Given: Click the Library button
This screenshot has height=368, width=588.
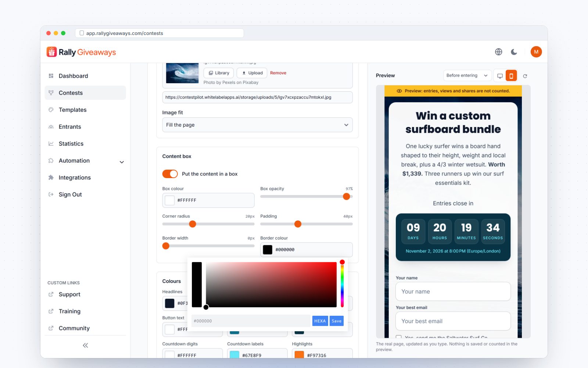Looking at the screenshot, I should click(x=219, y=73).
